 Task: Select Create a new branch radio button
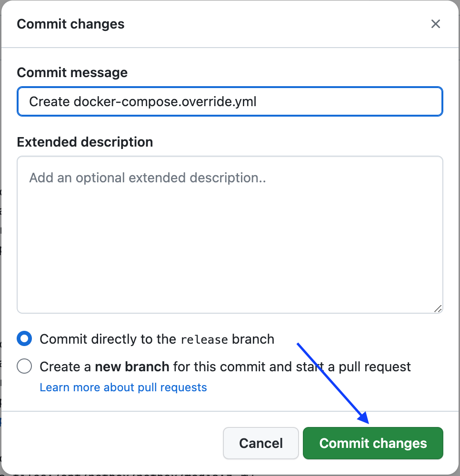click(x=24, y=367)
